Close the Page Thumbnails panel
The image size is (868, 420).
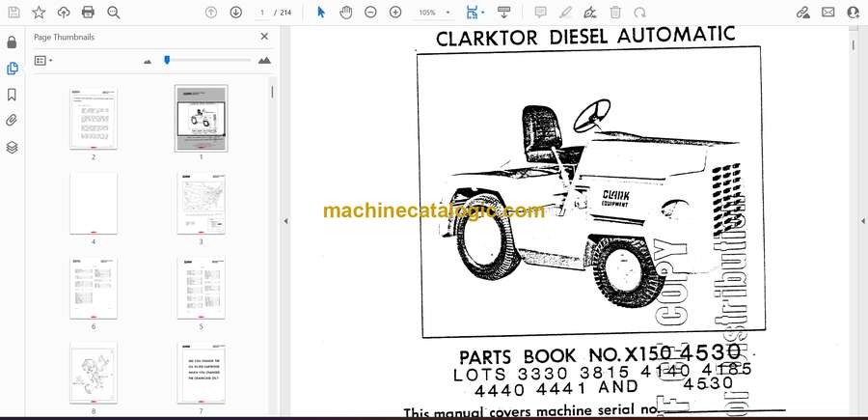[x=264, y=37]
